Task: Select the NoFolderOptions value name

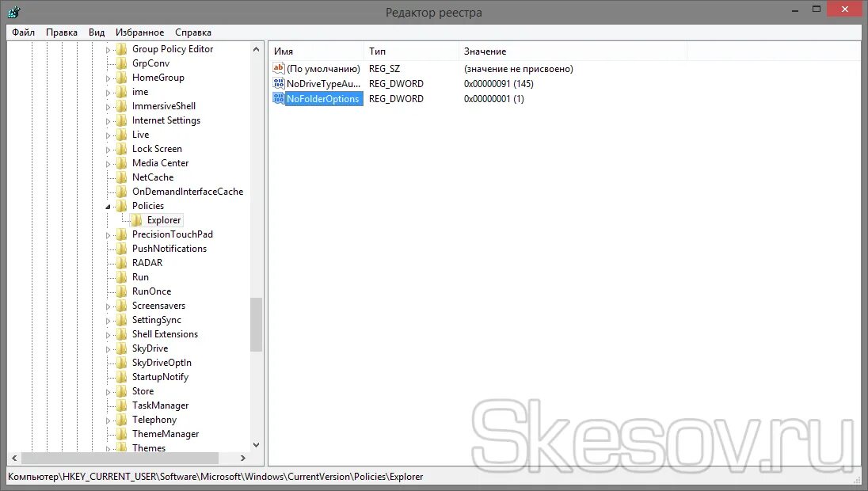Action: pos(323,98)
